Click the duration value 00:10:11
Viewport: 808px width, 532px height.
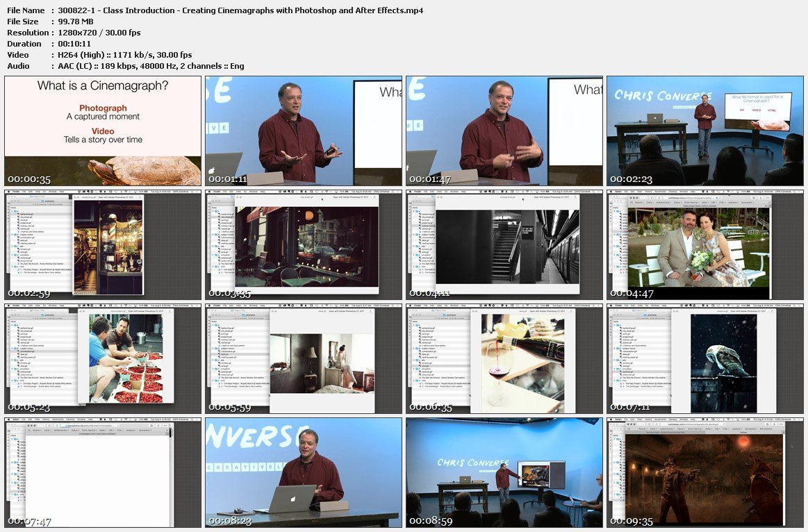[74, 44]
